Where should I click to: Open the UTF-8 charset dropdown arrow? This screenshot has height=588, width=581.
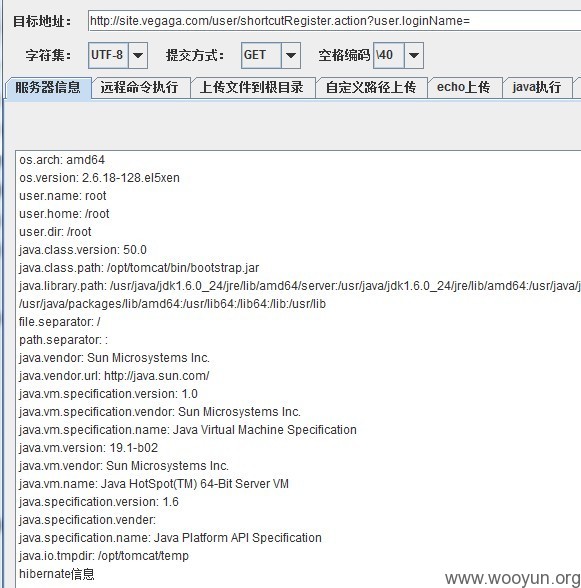138,55
